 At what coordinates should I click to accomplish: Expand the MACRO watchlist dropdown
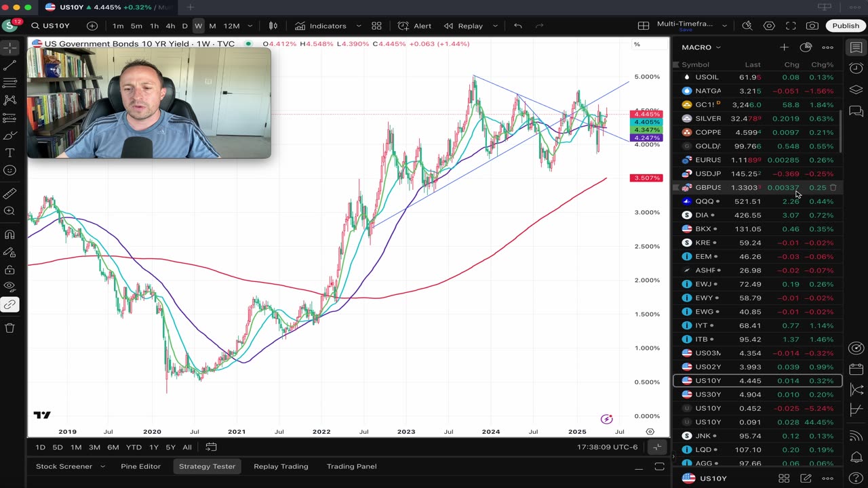pos(701,47)
